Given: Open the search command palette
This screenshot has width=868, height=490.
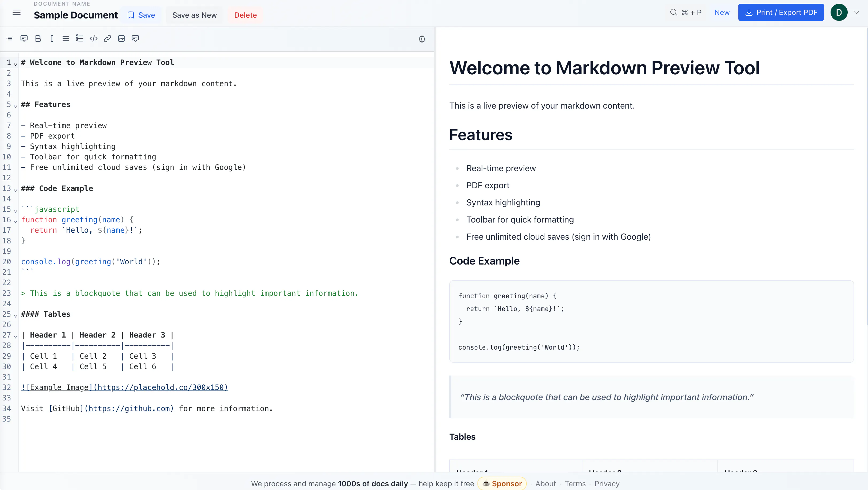Looking at the screenshot, I should (686, 13).
